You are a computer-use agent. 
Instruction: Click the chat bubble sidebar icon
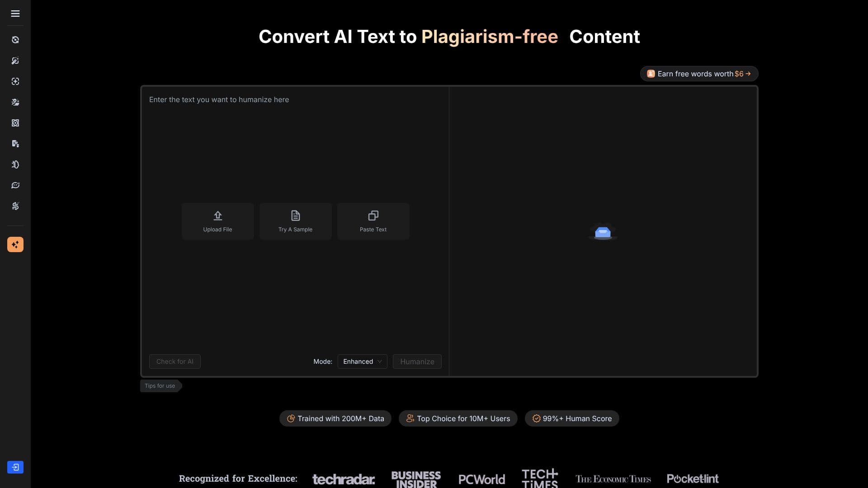tap(15, 185)
